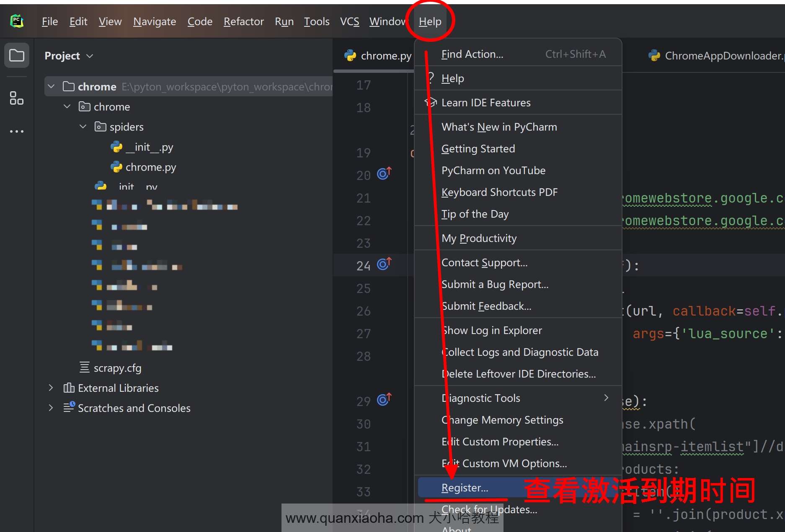The width and height of the screenshot is (785, 532).
Task: Select What's New in PyCharm
Action: click(x=518, y=127)
